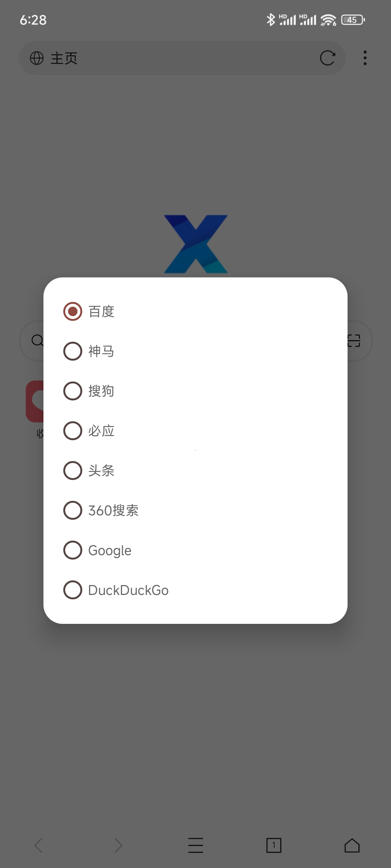Tap the forward navigation arrow

point(118,845)
